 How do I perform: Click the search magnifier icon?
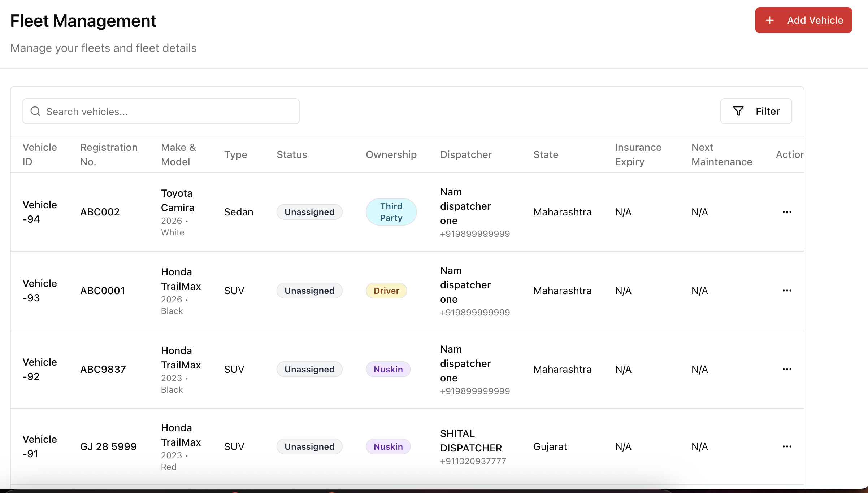coord(35,111)
